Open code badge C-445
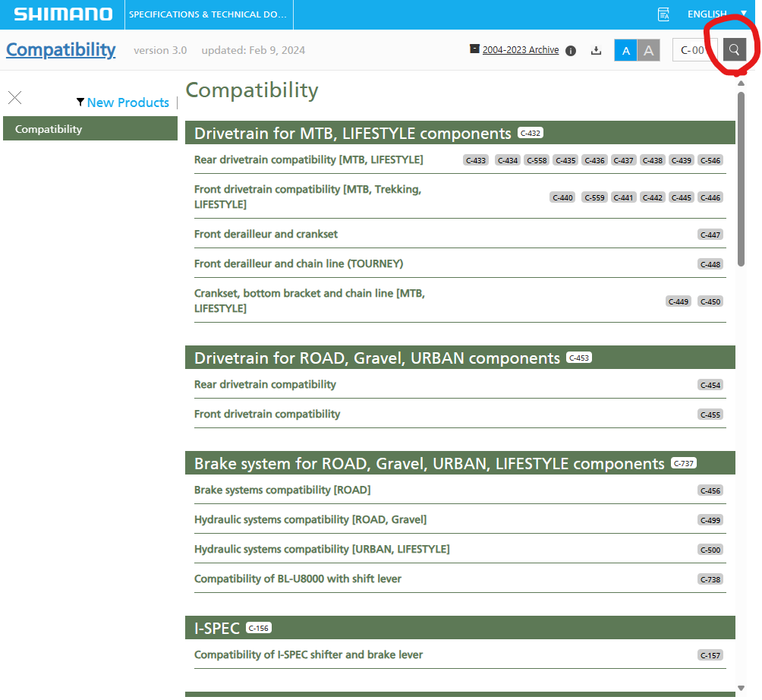Viewport: 762px width, 700px height. pyautogui.click(x=682, y=197)
